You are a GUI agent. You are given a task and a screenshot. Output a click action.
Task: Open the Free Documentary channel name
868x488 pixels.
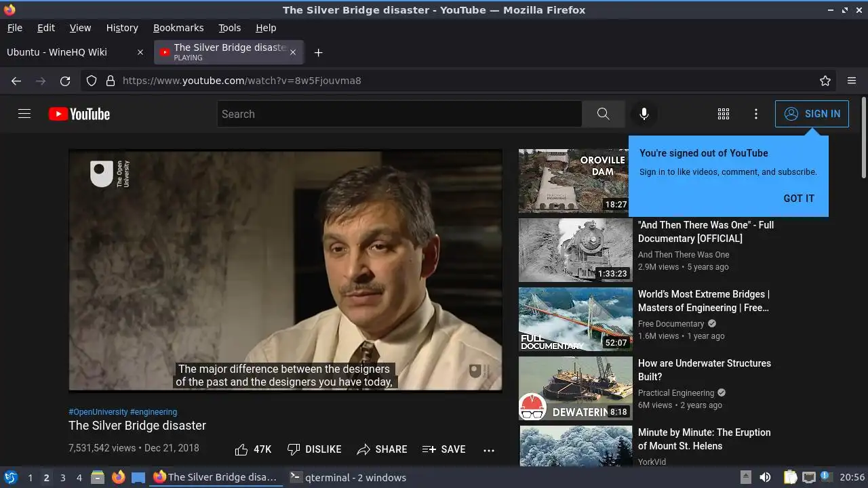click(x=671, y=324)
